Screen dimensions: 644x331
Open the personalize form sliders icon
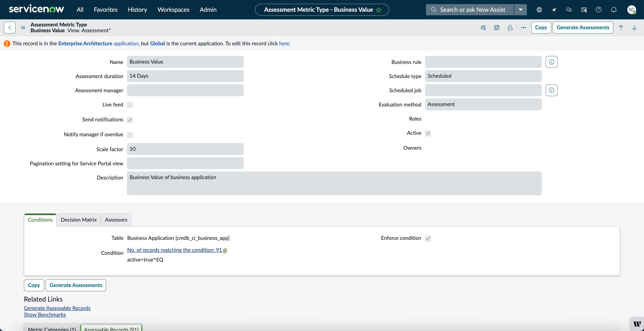[483, 28]
